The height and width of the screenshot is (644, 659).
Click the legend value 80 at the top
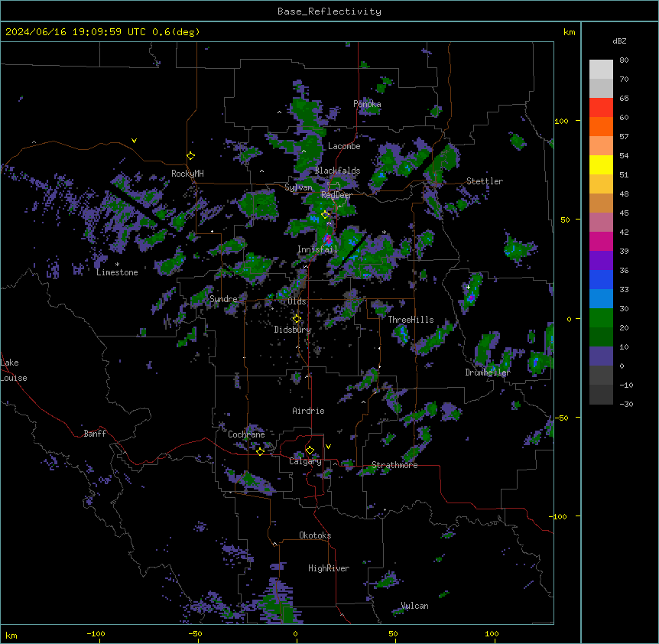coord(624,60)
